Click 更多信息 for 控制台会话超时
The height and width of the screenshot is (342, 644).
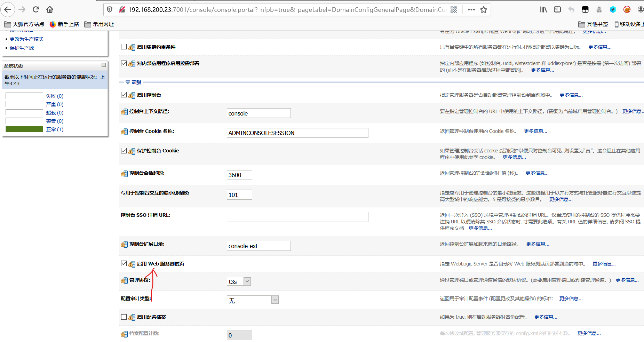[x=537, y=173]
